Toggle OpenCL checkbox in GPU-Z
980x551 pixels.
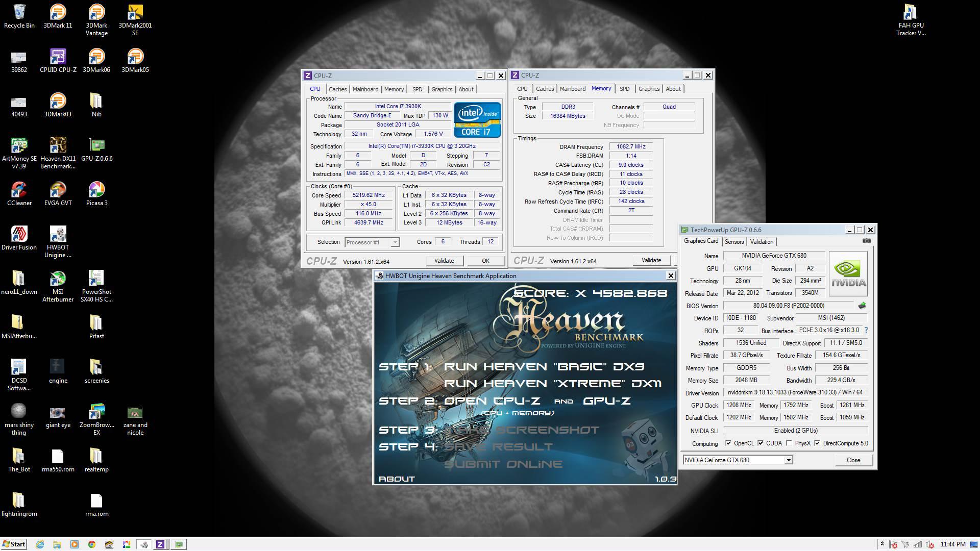pos(728,443)
